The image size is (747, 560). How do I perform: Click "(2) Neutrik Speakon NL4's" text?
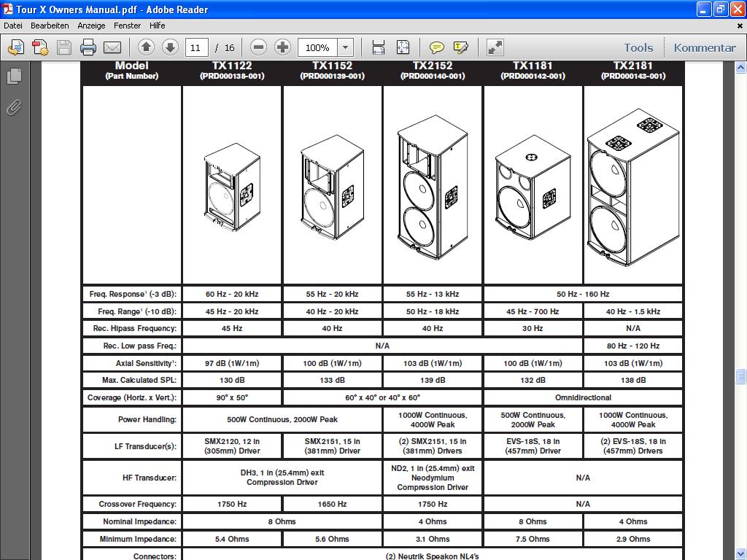point(432,556)
